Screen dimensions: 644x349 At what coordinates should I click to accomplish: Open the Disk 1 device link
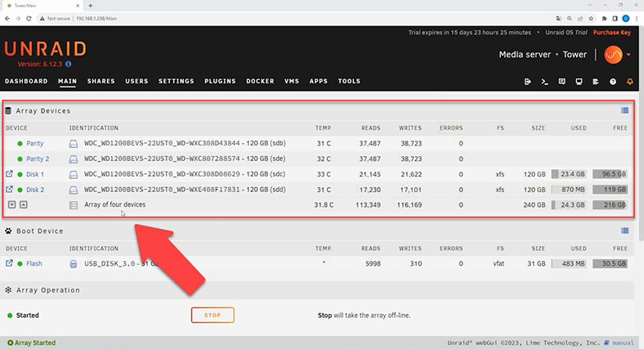pos(35,174)
